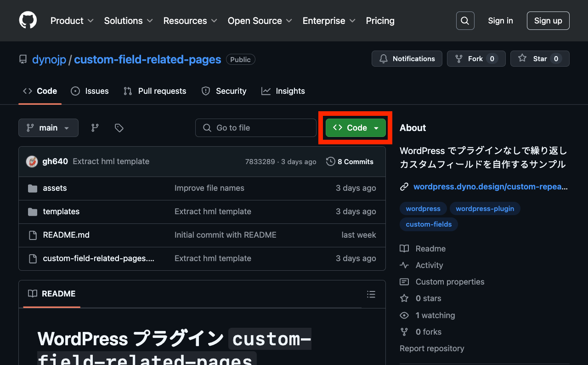Click the repository book icon by dynojp
Screen dimensions: 588x365
(x=23, y=59)
